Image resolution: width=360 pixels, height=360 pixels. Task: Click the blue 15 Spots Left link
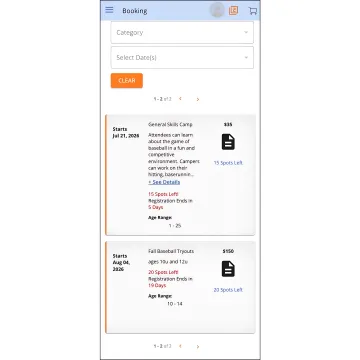pos(228,163)
